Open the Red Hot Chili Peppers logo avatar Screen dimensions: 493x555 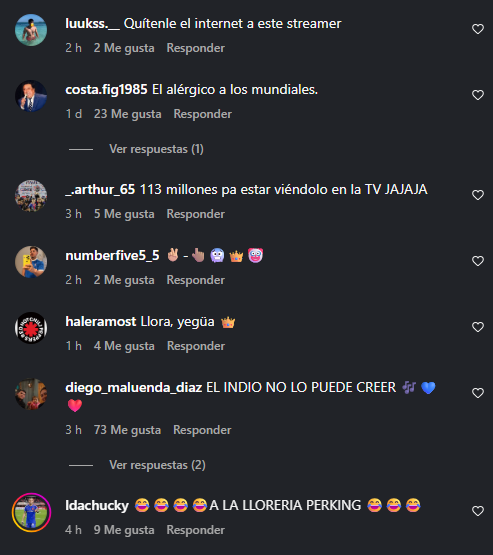click(x=31, y=328)
